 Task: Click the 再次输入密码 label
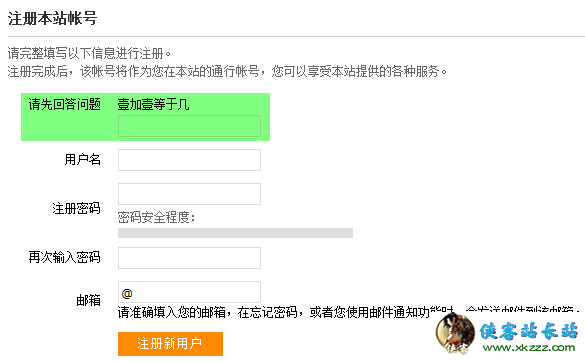tap(65, 258)
